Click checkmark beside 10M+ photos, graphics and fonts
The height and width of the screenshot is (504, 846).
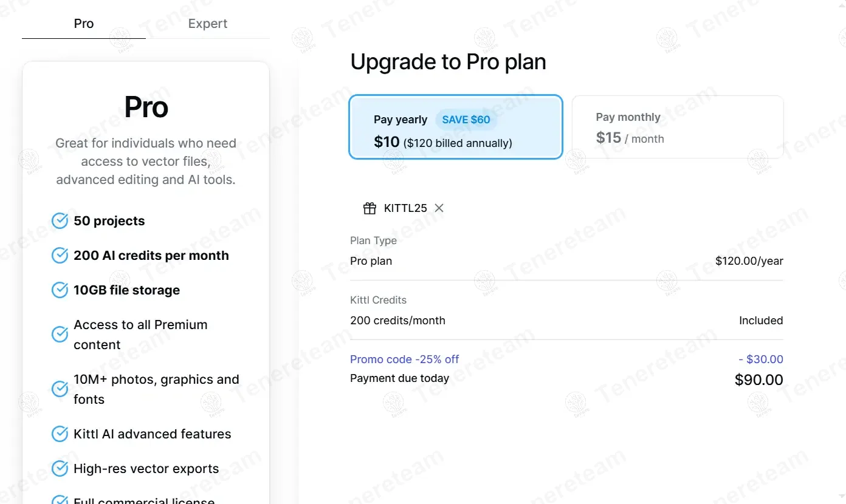coord(60,389)
